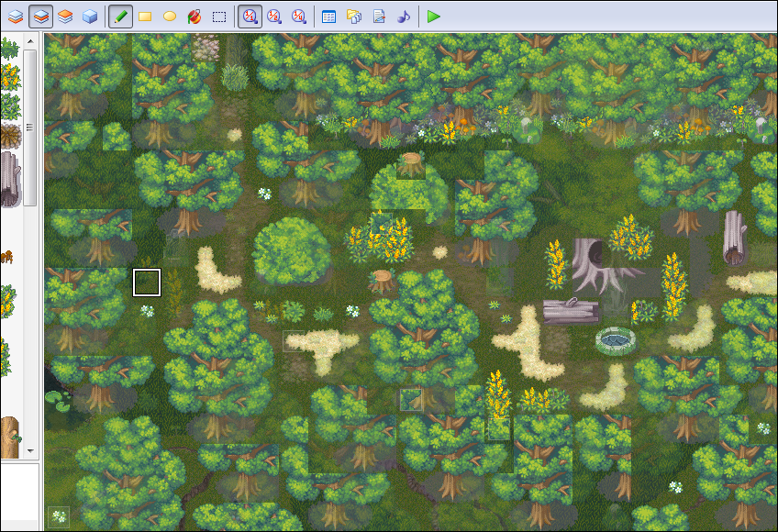Click the tileset scrollbar down arrow
778x532 pixels.
(x=30, y=450)
